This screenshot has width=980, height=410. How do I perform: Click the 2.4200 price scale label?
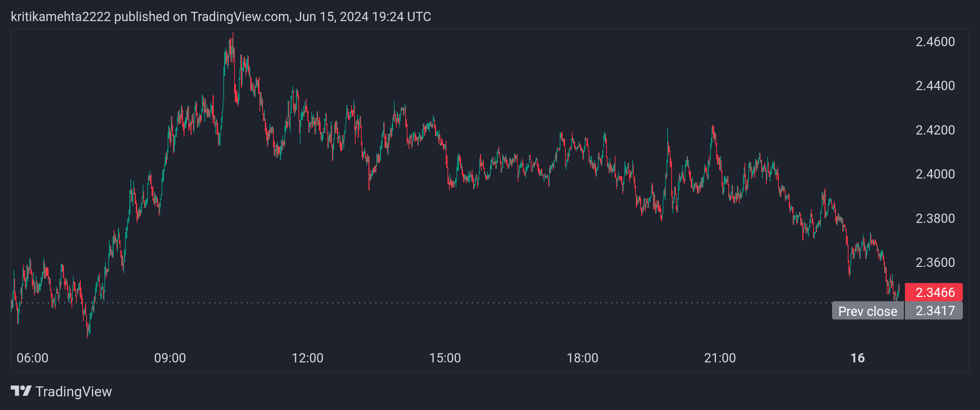click(935, 130)
